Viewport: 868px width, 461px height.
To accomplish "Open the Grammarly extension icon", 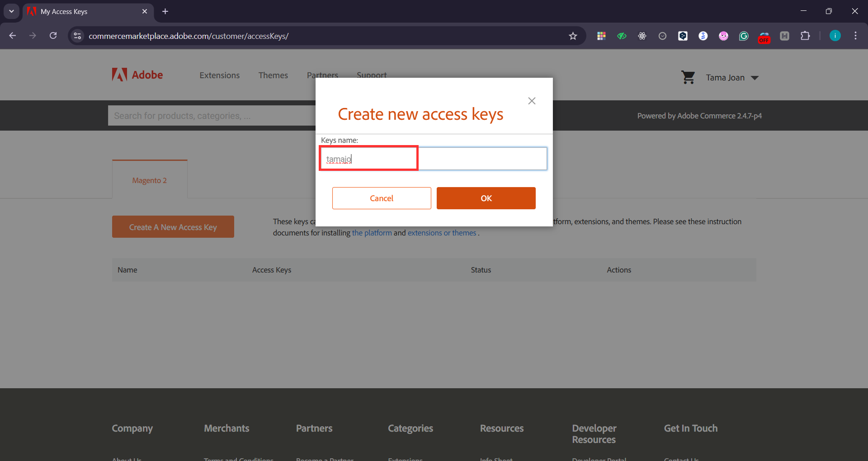I will click(x=744, y=36).
